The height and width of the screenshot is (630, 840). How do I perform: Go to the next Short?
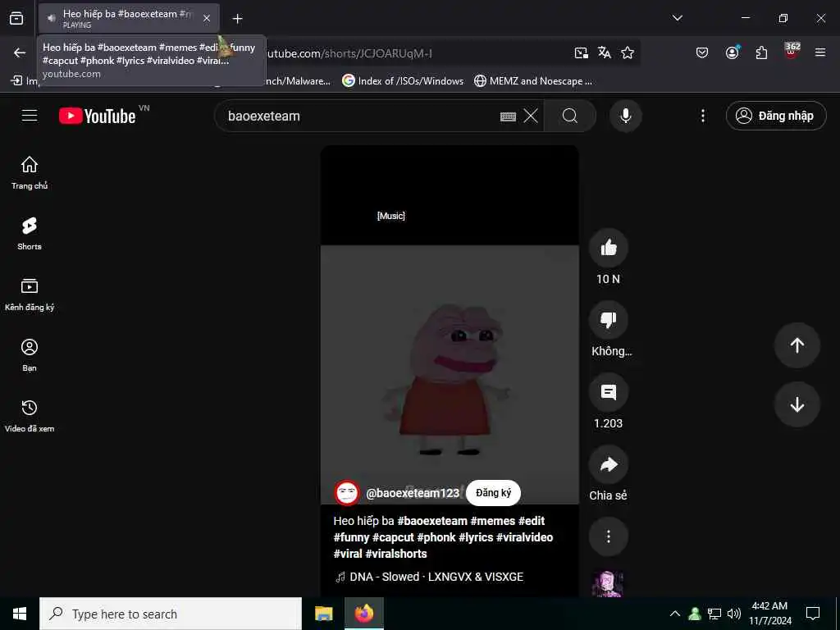click(x=797, y=404)
